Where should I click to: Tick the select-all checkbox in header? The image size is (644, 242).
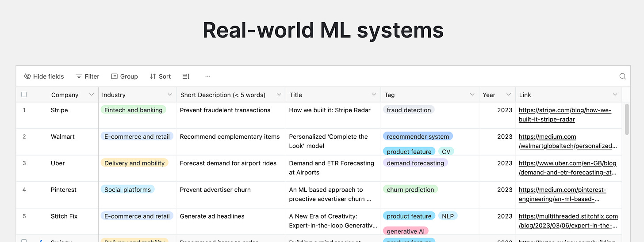click(x=24, y=95)
